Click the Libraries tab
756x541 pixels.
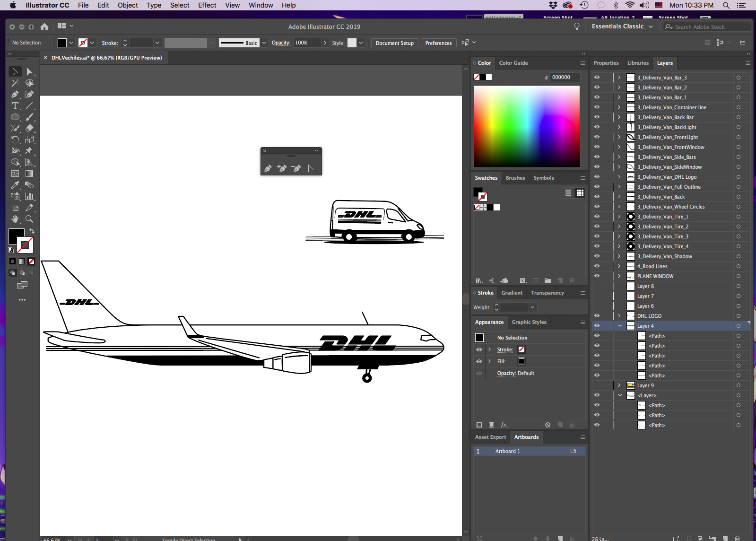(x=638, y=63)
